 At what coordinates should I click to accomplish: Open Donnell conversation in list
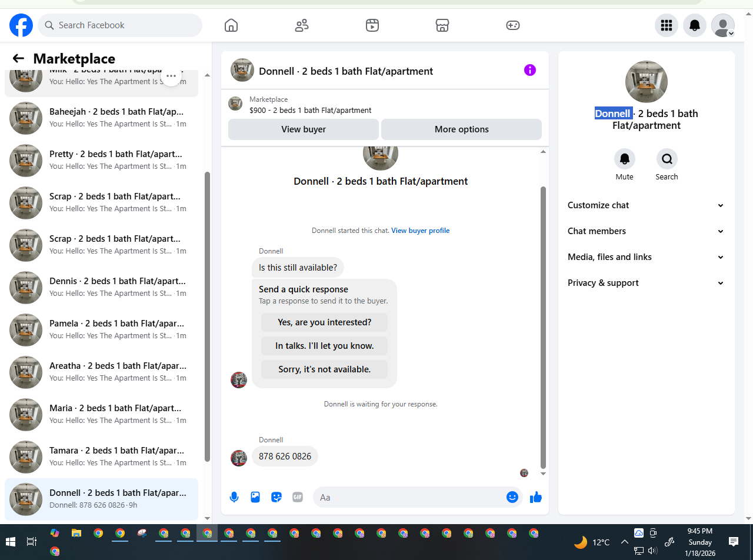tap(101, 499)
